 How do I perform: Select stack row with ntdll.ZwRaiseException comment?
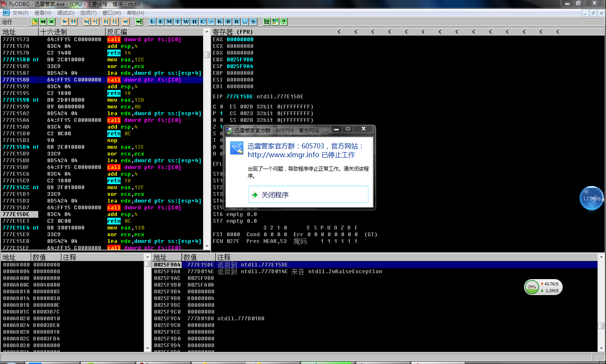[375, 272]
